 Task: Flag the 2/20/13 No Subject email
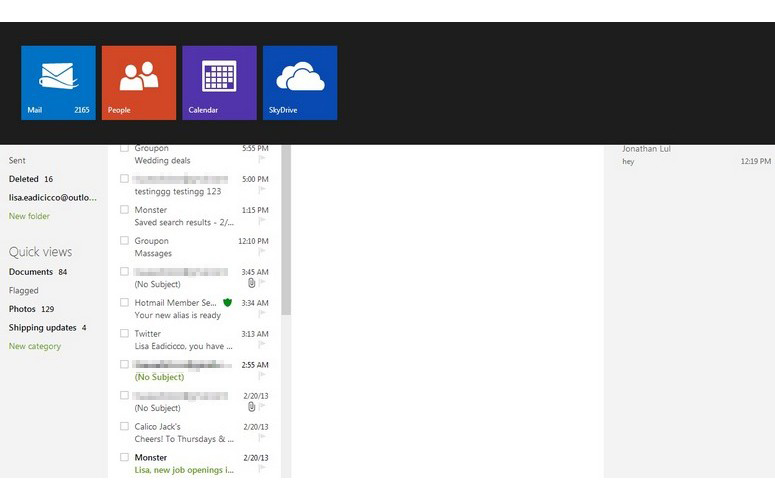click(x=262, y=407)
